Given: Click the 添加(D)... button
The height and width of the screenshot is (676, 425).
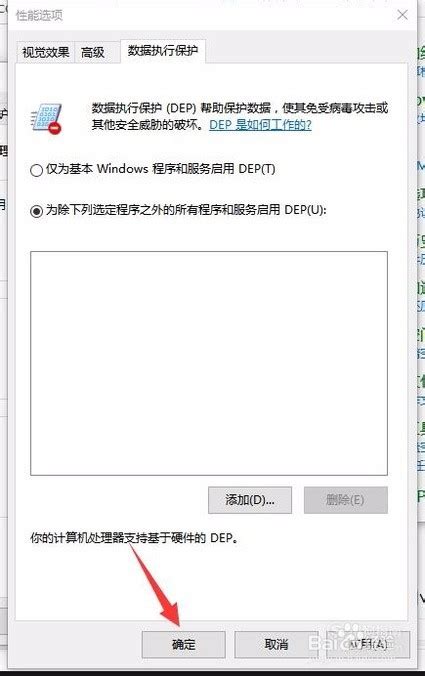Looking at the screenshot, I should 250,500.
